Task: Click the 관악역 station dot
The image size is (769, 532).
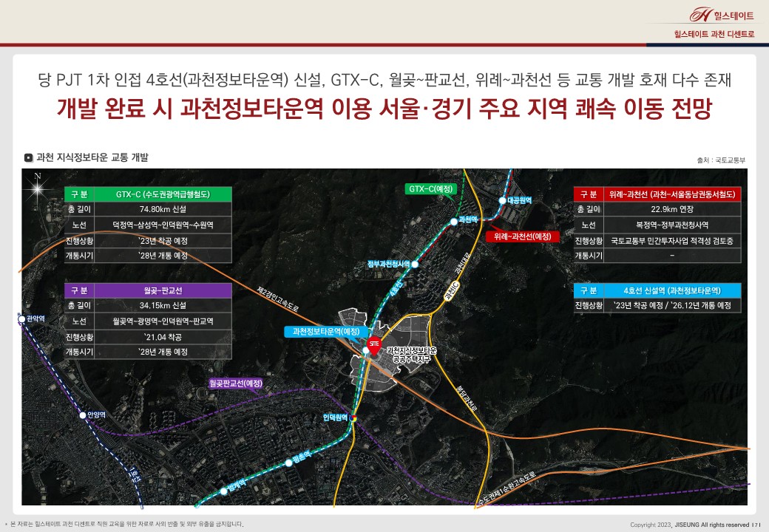Action: click(21, 319)
